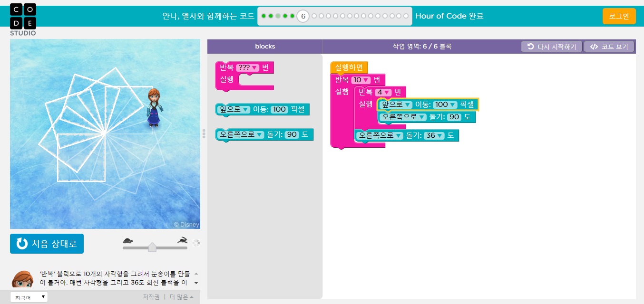Screen dimensions: 644x304
Task: Click Anna's avatar beside the instructions
Action: pos(22,279)
